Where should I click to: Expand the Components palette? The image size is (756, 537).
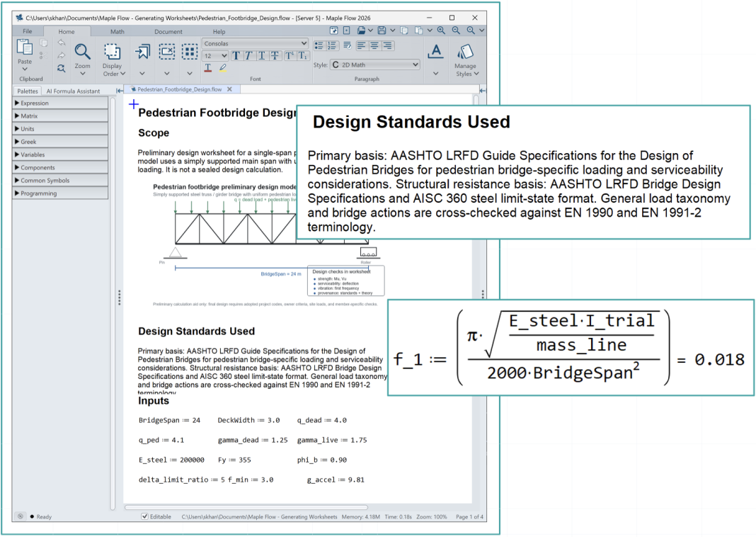[x=60, y=167]
